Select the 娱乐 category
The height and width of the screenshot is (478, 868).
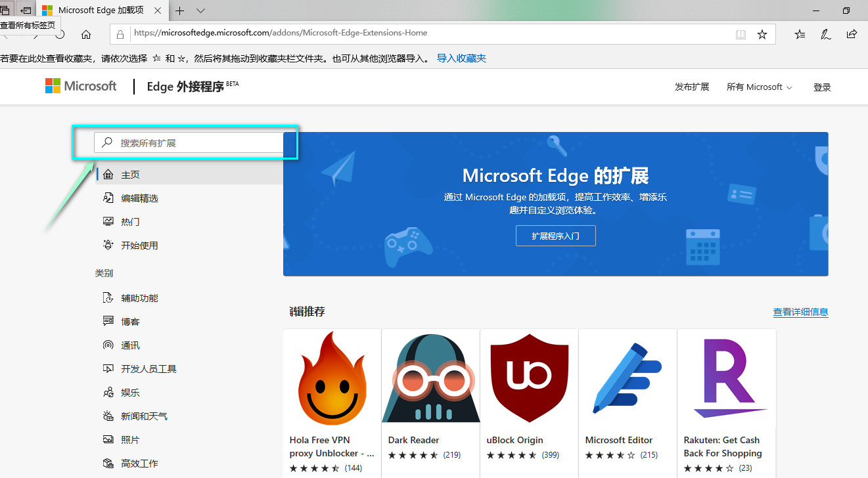pos(130,393)
